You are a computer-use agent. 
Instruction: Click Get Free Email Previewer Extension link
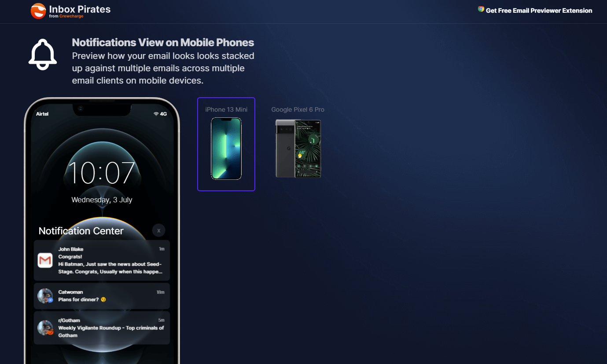pyautogui.click(x=539, y=11)
